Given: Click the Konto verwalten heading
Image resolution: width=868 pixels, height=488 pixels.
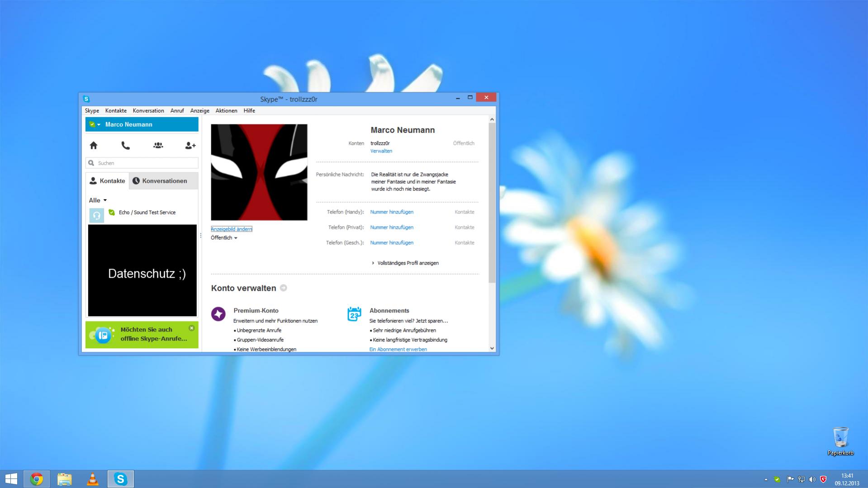Looking at the screenshot, I should 243,288.
